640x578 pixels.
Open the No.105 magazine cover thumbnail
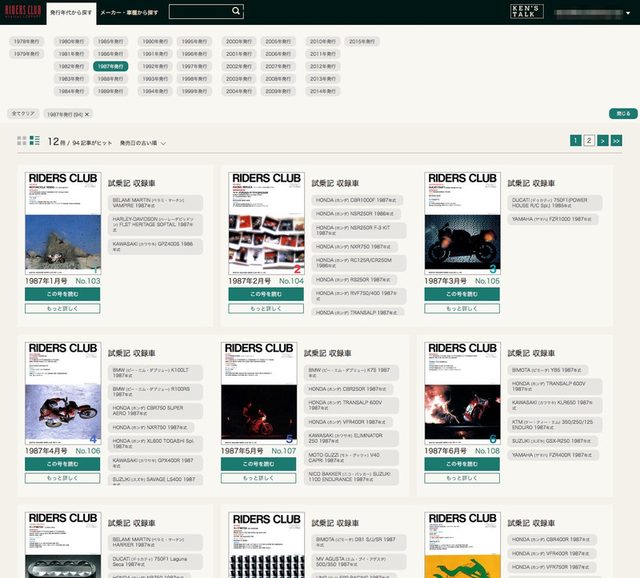click(462, 223)
